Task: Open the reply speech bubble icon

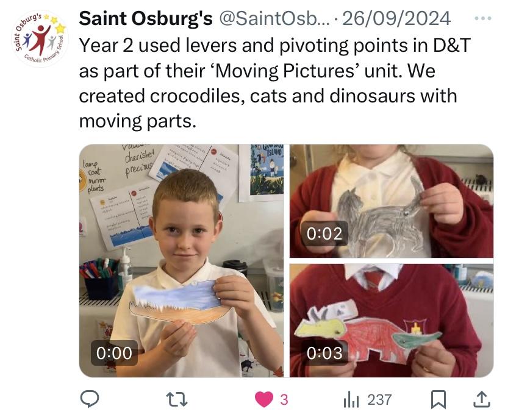Action: tap(89, 399)
